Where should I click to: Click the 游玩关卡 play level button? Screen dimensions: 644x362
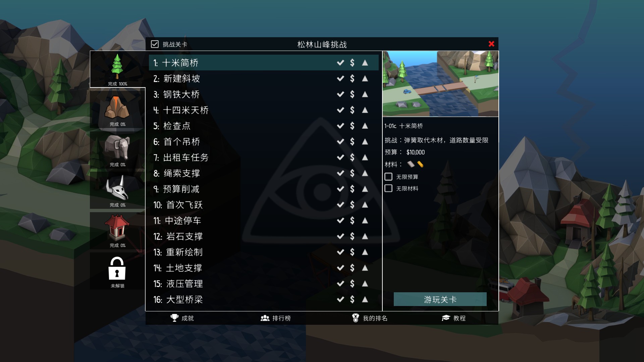pos(440,299)
